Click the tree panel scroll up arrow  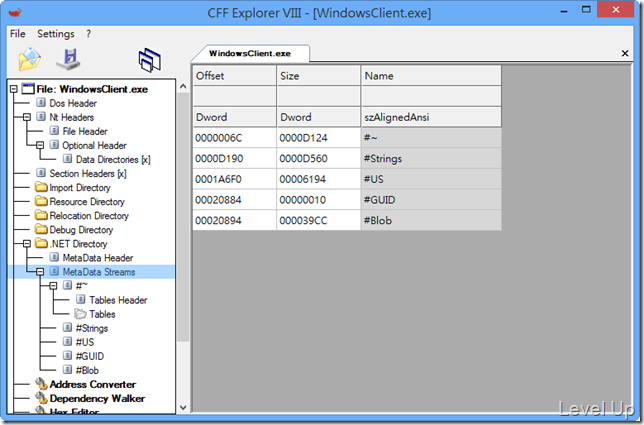click(x=183, y=86)
